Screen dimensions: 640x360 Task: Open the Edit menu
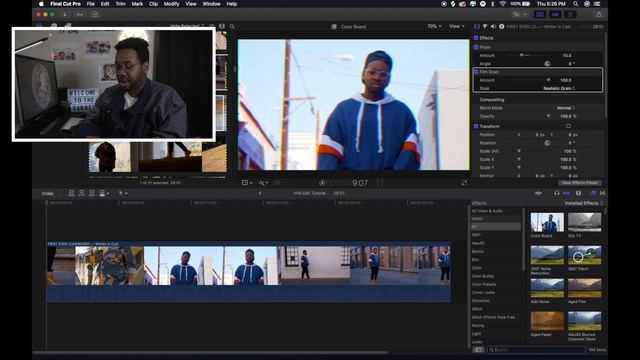point(105,4)
